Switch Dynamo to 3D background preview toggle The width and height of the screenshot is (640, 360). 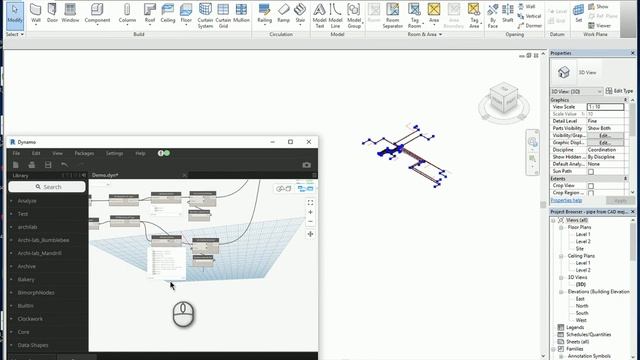[283, 188]
